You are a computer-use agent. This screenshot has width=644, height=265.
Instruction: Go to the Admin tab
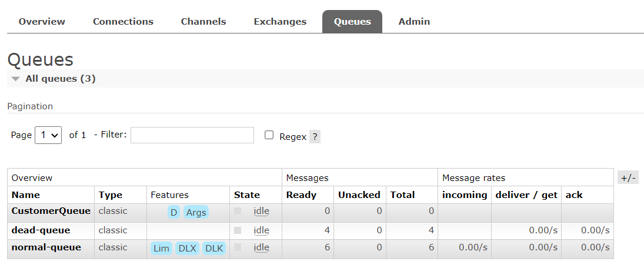pos(414,22)
